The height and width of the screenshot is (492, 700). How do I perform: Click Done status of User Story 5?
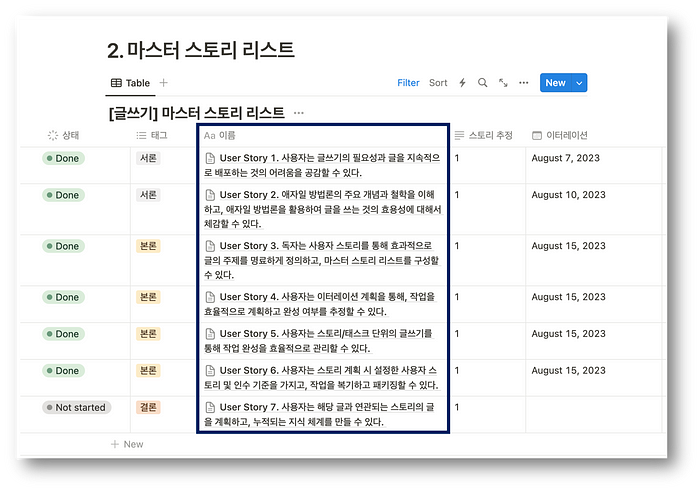click(63, 334)
